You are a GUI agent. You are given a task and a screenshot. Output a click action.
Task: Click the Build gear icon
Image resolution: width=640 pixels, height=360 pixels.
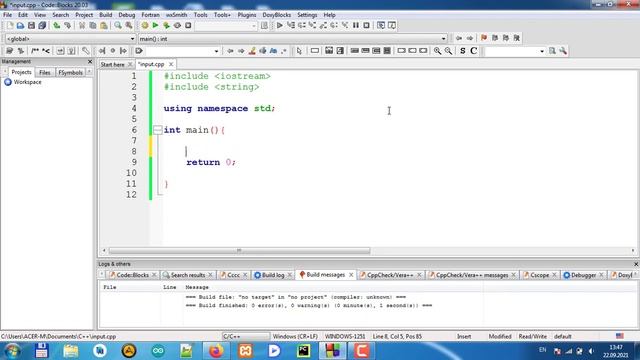[x=144, y=25]
